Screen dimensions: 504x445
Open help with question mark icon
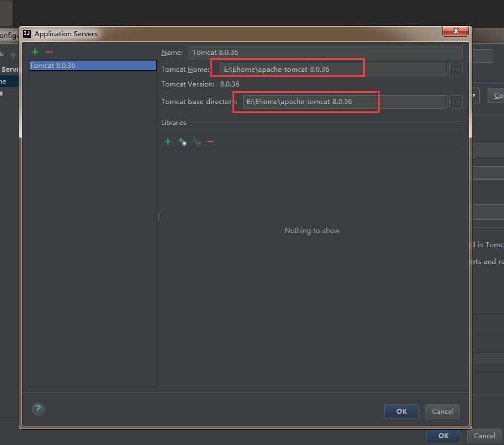38,409
